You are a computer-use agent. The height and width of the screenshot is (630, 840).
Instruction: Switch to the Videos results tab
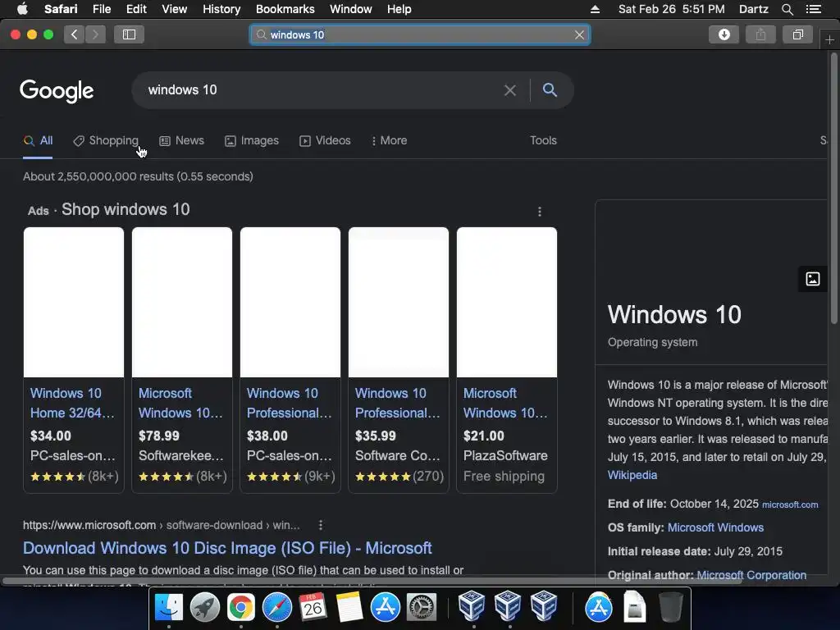(325, 140)
